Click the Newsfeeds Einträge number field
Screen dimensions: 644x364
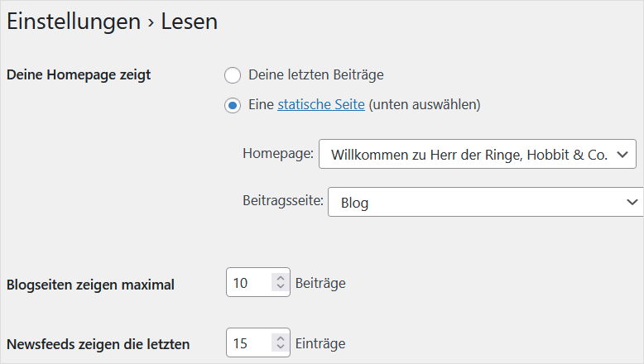click(258, 342)
